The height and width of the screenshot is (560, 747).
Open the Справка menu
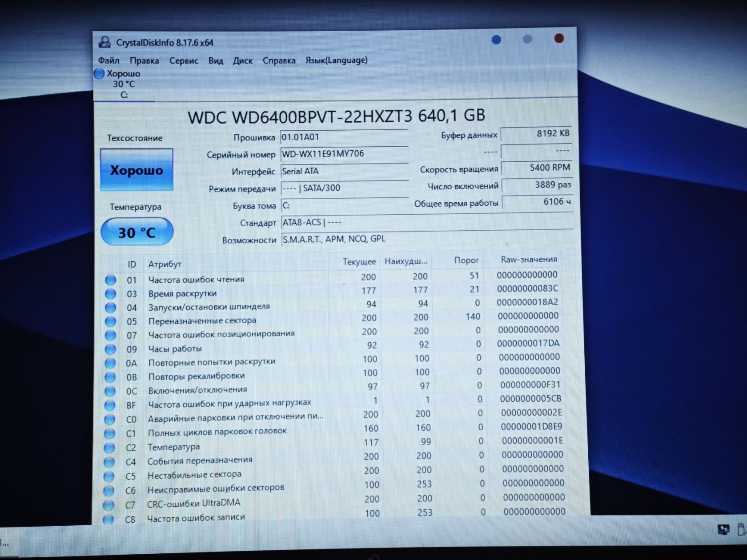tap(279, 60)
